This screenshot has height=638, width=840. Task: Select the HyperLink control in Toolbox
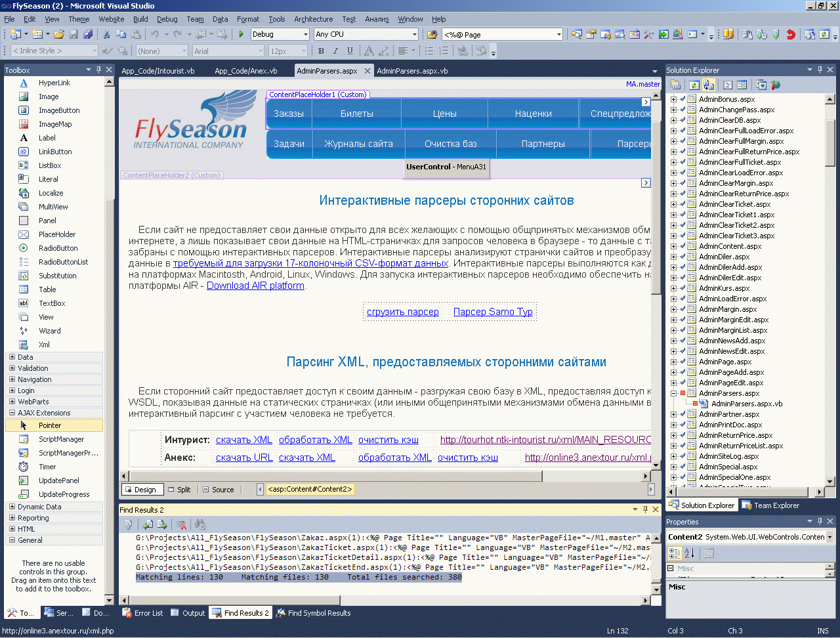click(54, 83)
